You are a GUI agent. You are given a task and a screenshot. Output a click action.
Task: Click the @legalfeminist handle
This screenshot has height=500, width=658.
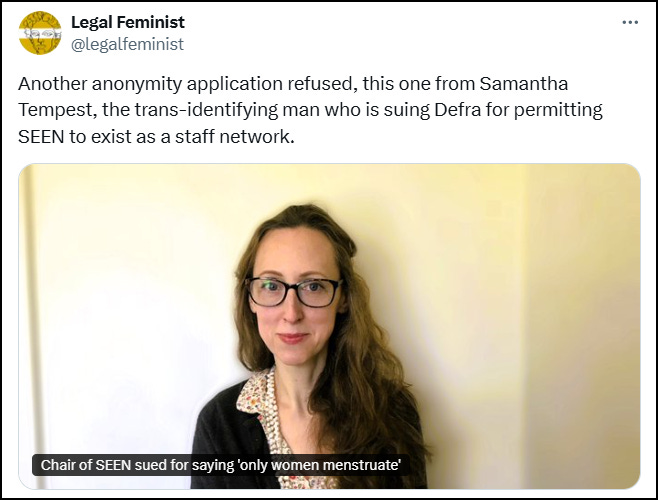pos(128,44)
